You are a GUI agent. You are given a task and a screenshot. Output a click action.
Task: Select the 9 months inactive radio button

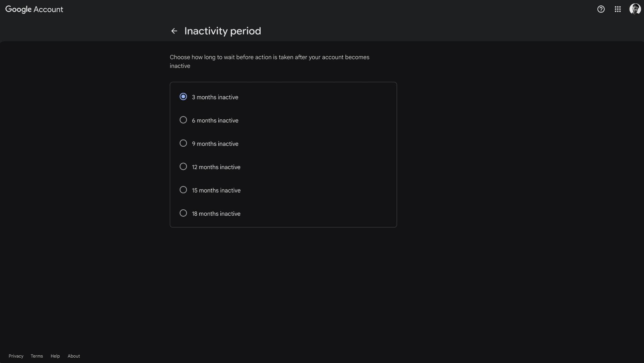pos(183,143)
